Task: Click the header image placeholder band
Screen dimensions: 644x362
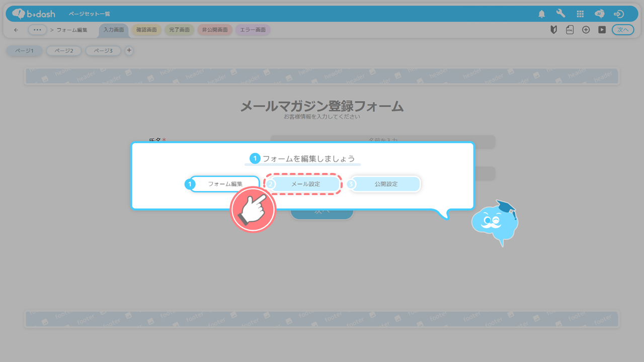Action: [322, 76]
